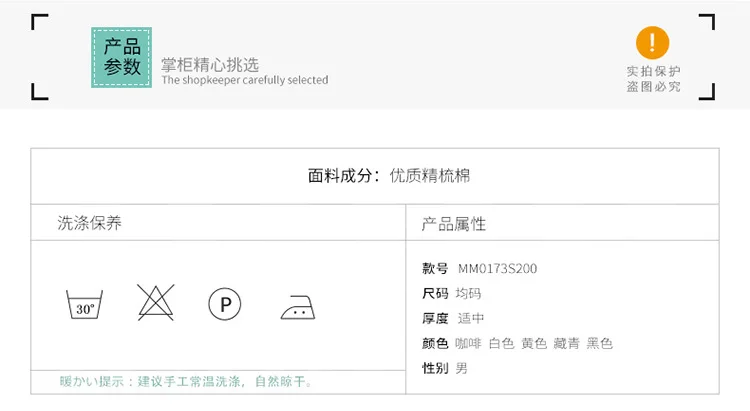
Task: Click the 男 gender value
Action: point(462,368)
